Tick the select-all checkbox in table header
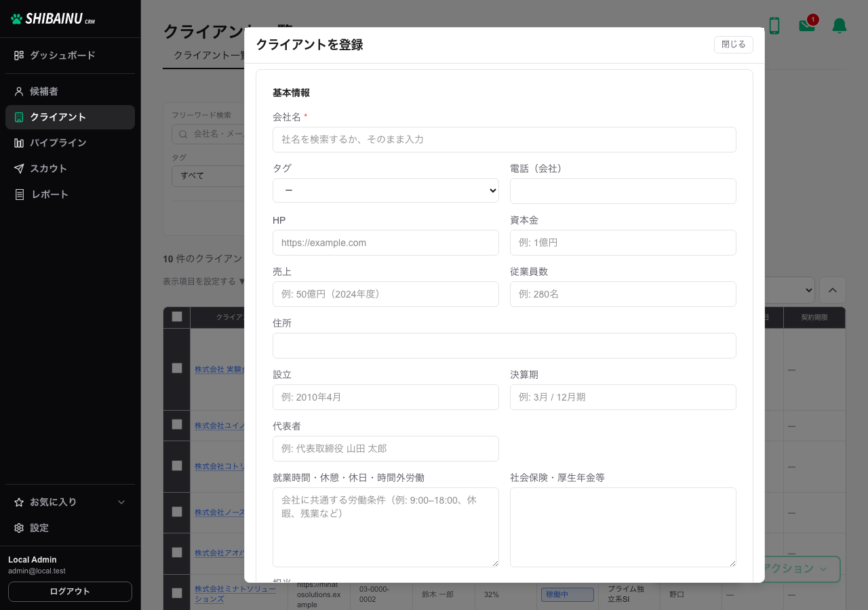The height and width of the screenshot is (610, 868). [x=177, y=317]
